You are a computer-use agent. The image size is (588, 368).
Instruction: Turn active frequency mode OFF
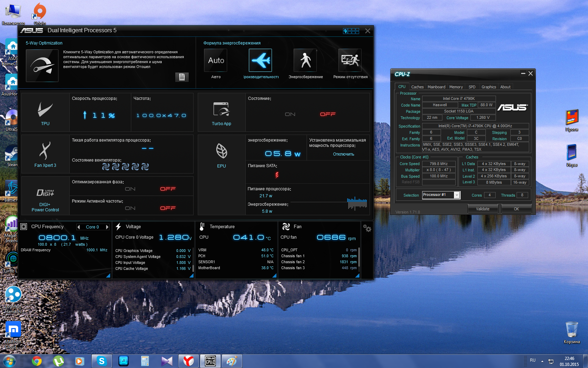[x=168, y=208]
